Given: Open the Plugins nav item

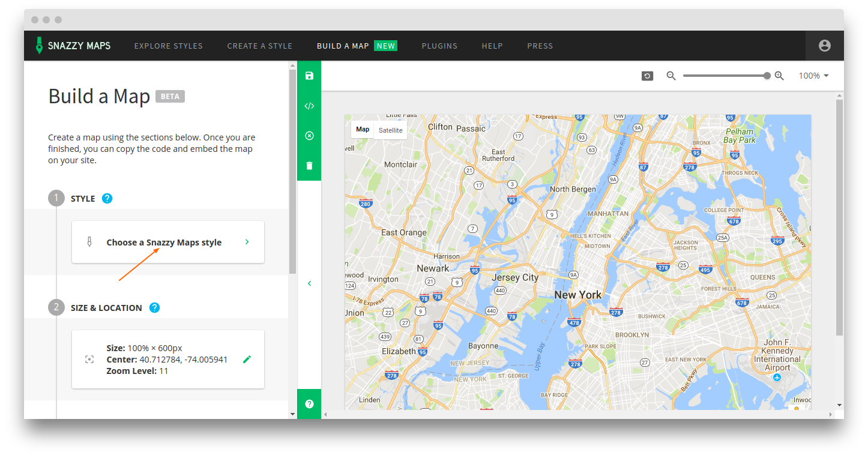Looking at the screenshot, I should pos(439,46).
